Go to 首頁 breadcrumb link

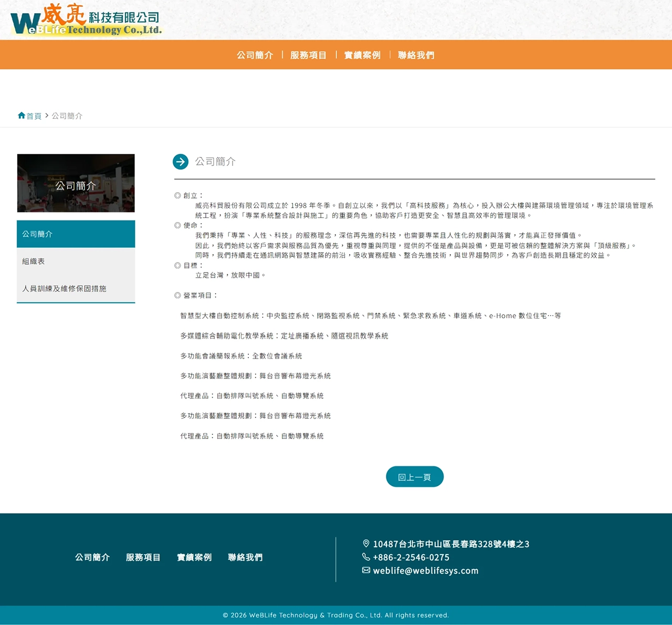[x=34, y=116]
